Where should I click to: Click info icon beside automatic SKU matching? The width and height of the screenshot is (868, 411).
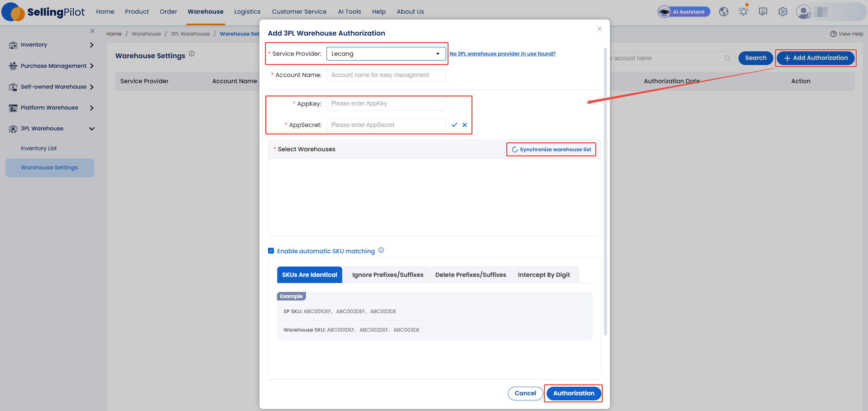coord(381,250)
